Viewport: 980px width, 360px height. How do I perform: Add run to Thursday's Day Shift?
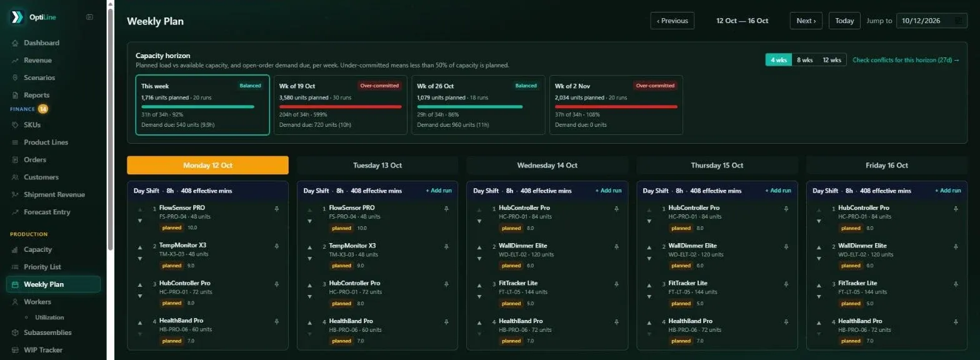click(x=778, y=191)
